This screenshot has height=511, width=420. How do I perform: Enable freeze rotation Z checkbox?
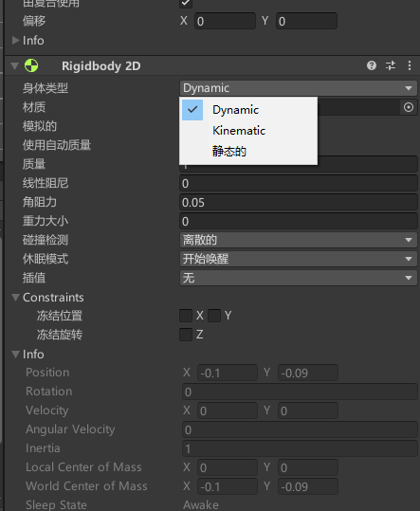[186, 335]
